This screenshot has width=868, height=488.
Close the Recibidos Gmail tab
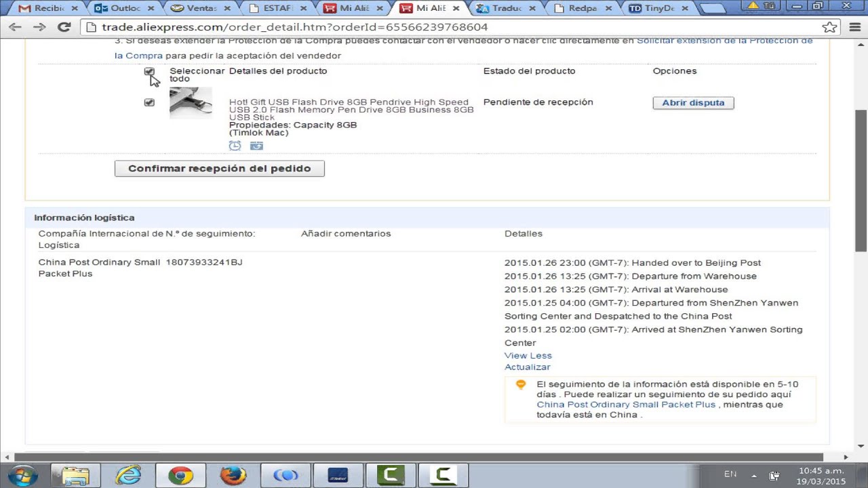click(x=73, y=9)
